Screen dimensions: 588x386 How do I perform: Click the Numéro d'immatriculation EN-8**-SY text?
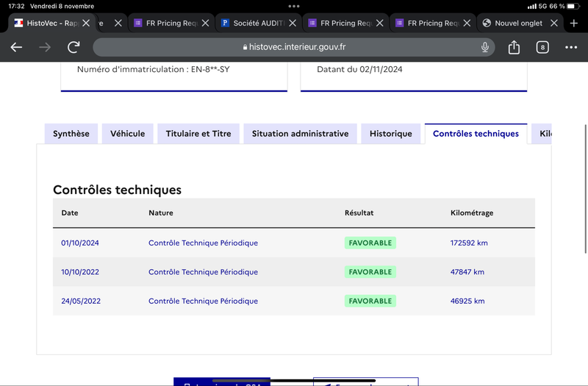154,69
